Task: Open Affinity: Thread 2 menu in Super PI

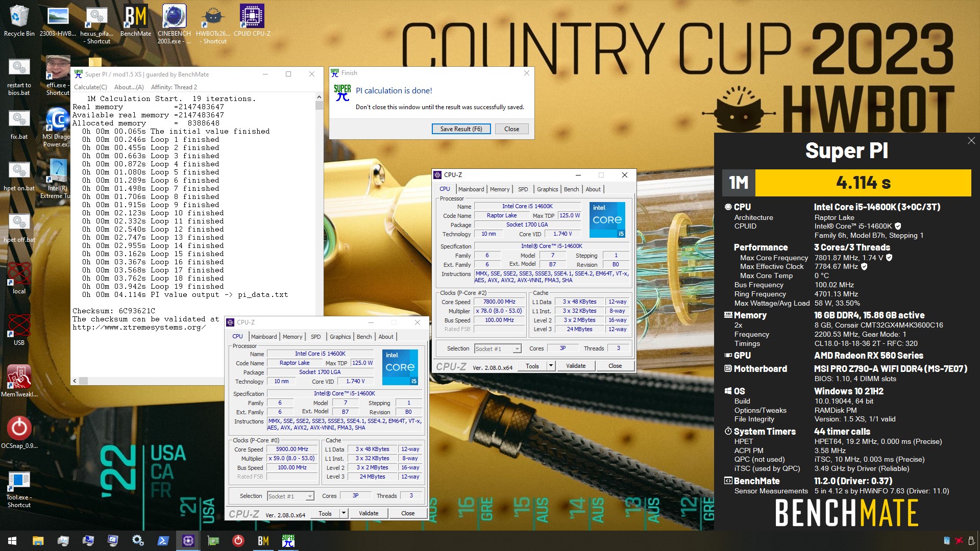Action: (174, 87)
